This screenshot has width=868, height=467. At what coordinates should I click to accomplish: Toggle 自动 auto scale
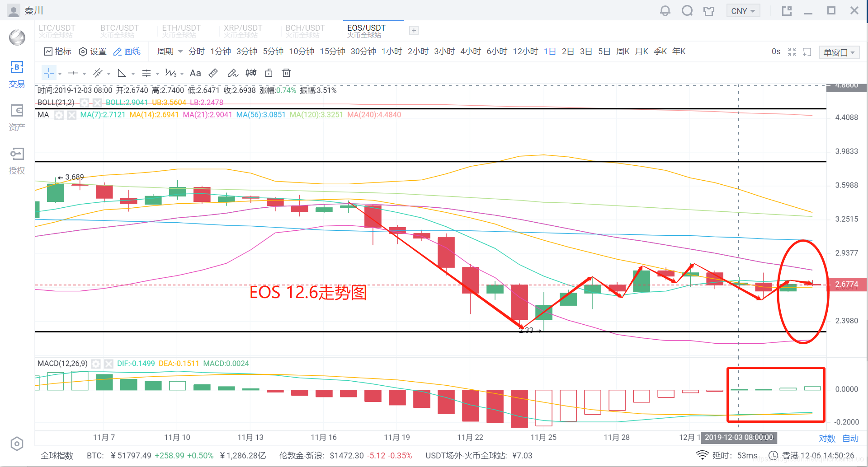[x=850, y=439]
